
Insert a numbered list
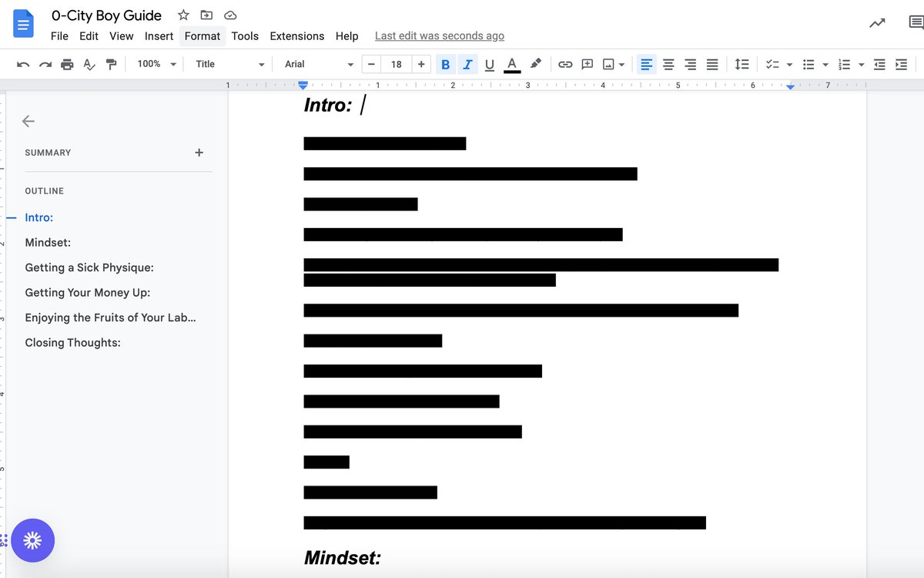click(x=845, y=64)
